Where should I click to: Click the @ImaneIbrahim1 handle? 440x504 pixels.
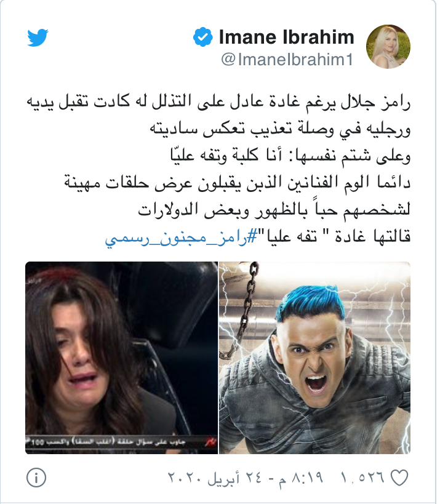(287, 60)
